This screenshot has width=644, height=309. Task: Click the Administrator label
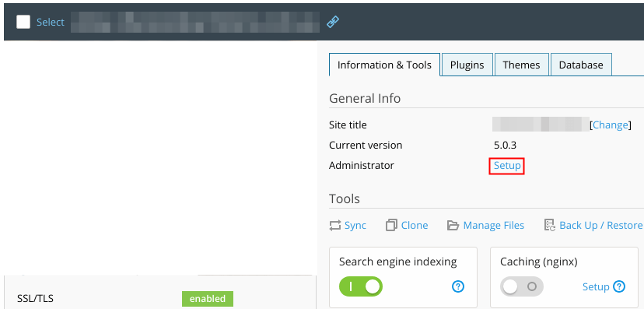pyautogui.click(x=362, y=166)
